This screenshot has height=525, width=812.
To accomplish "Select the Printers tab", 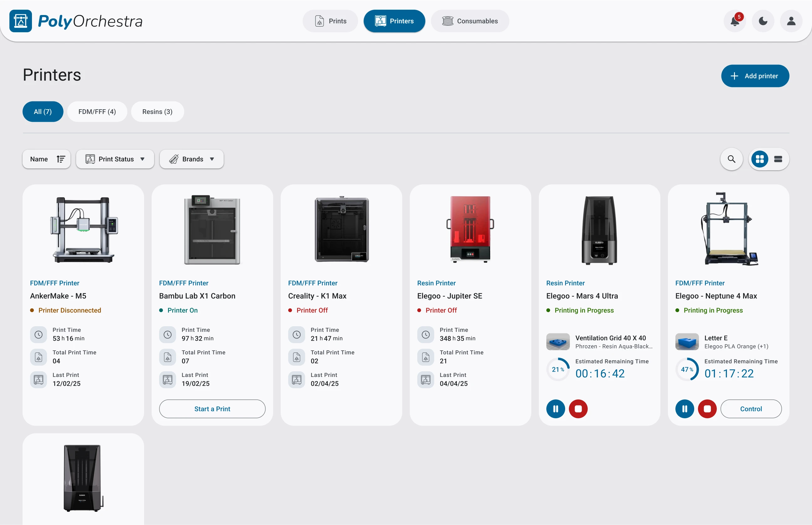I will (x=394, y=21).
